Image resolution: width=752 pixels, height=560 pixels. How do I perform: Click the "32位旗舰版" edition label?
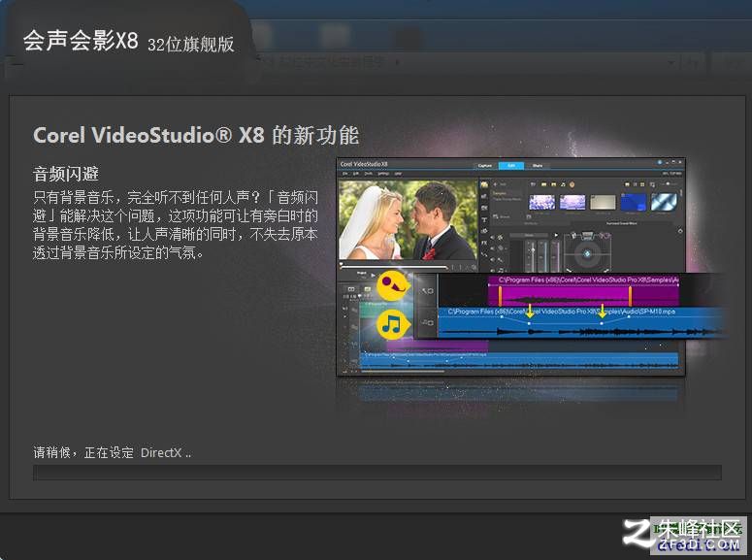(191, 44)
